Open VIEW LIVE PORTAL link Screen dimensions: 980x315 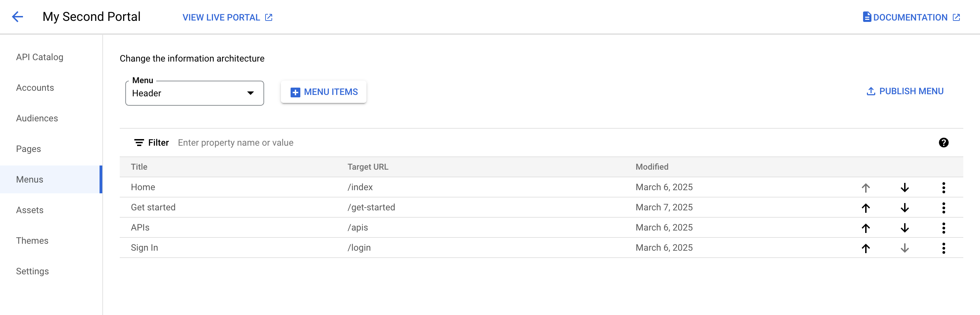click(x=227, y=17)
